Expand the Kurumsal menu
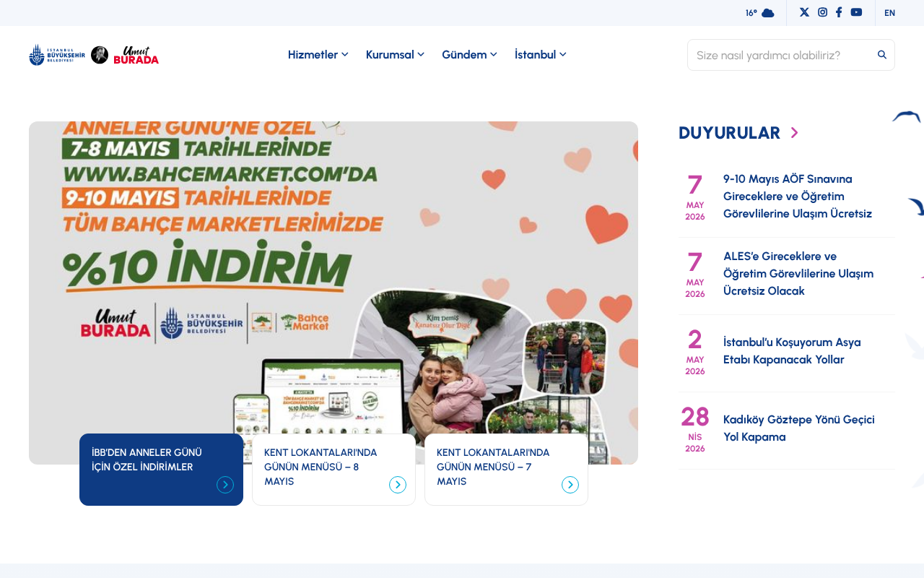 pyautogui.click(x=395, y=55)
